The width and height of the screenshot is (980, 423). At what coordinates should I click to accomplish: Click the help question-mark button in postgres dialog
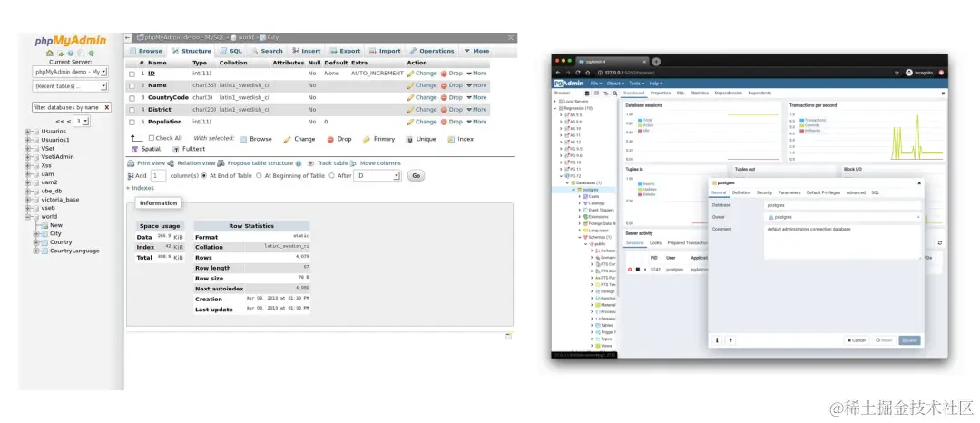tap(730, 340)
